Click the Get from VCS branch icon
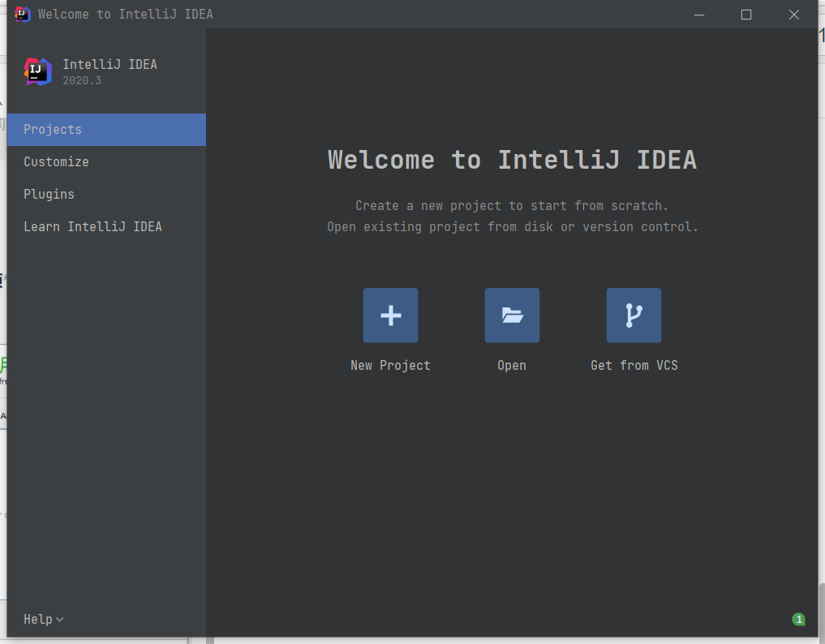The height and width of the screenshot is (644, 825). 634,316
